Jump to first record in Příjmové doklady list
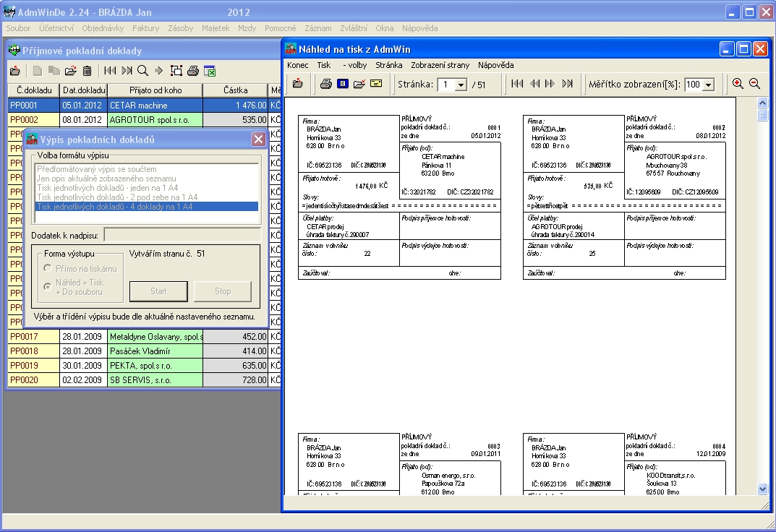The width and height of the screenshot is (776, 532). pyautogui.click(x=110, y=71)
